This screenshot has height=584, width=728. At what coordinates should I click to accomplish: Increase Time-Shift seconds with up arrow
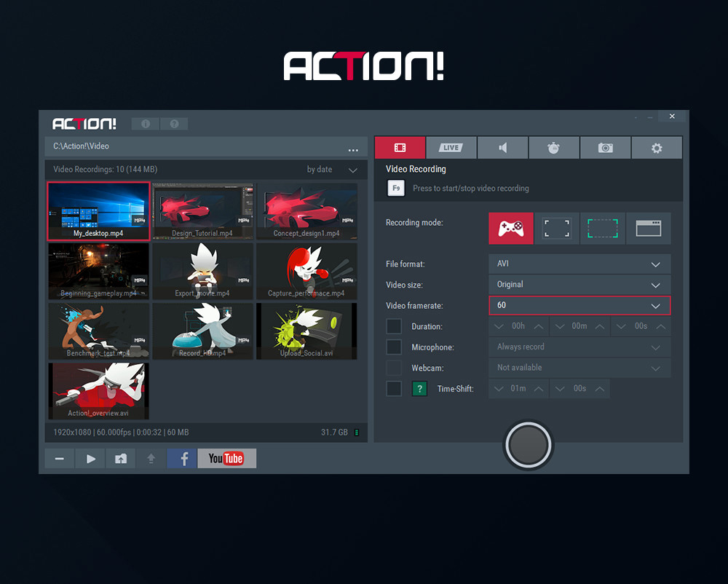(x=600, y=389)
